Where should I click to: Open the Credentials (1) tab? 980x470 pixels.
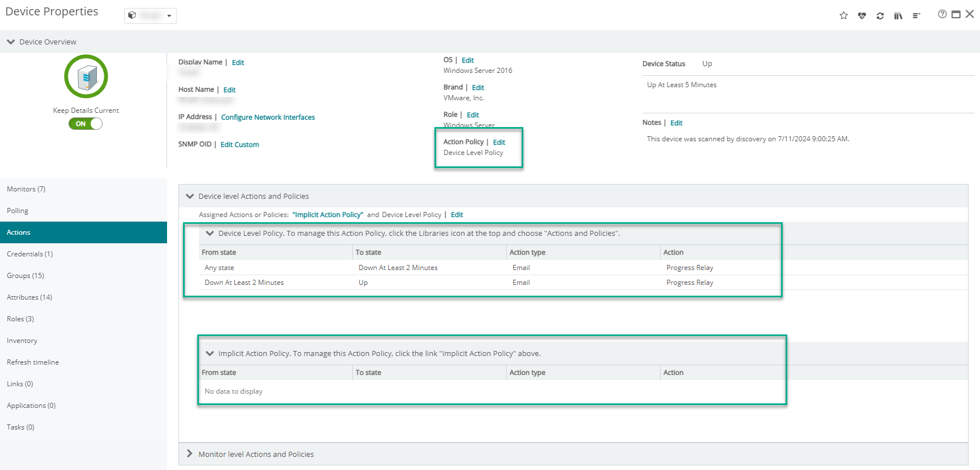[x=83, y=254]
